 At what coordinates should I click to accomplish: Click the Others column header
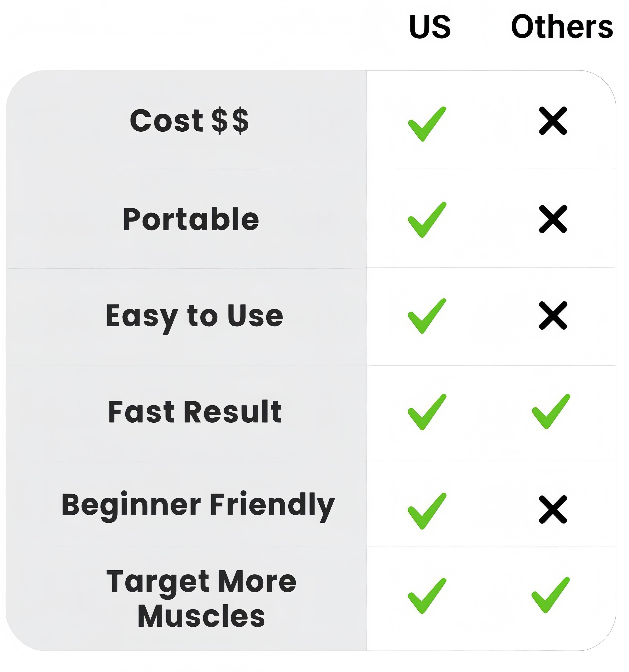point(562,27)
